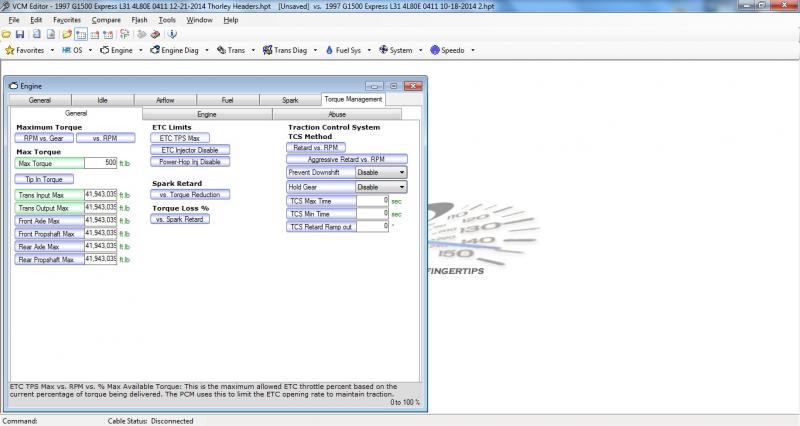Screen dimensions: 800x426
Task: Switch to the Engine sub-tab
Action: (207, 114)
